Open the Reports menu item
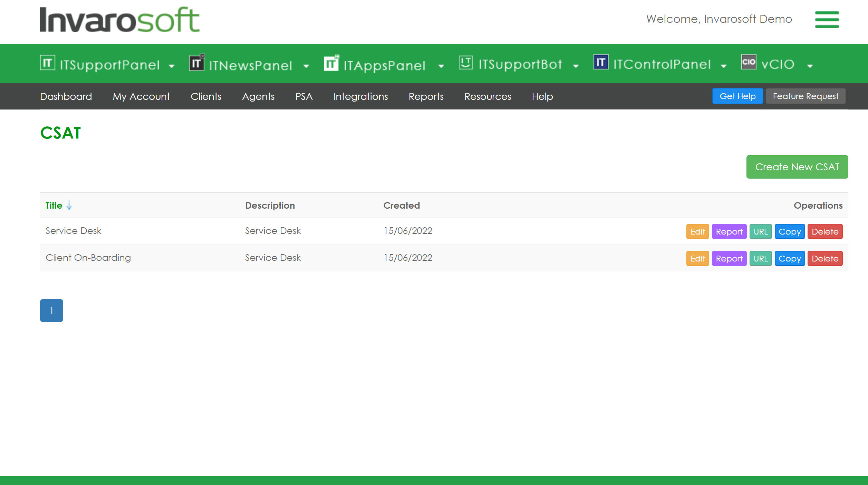The image size is (868, 485). (x=426, y=96)
